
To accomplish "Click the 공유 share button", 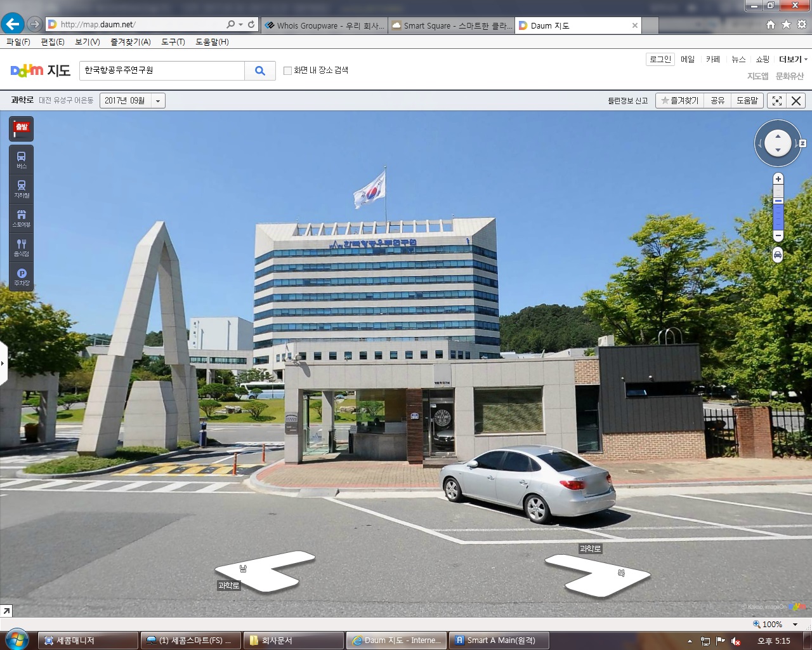I will [x=717, y=100].
